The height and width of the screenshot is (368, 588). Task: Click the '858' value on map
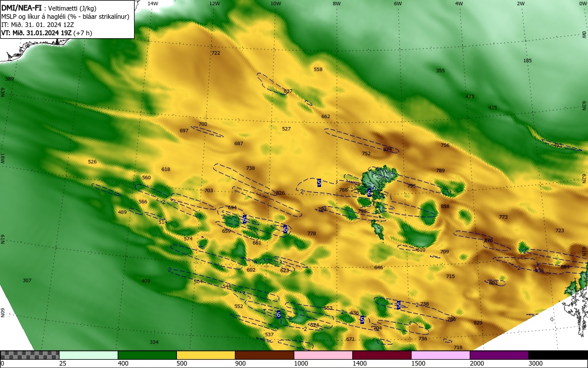tap(445, 206)
